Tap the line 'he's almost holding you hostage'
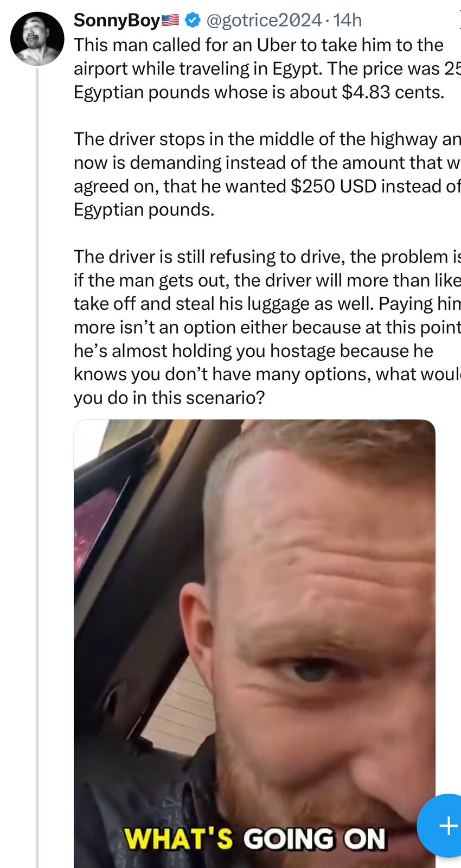 [253, 350]
